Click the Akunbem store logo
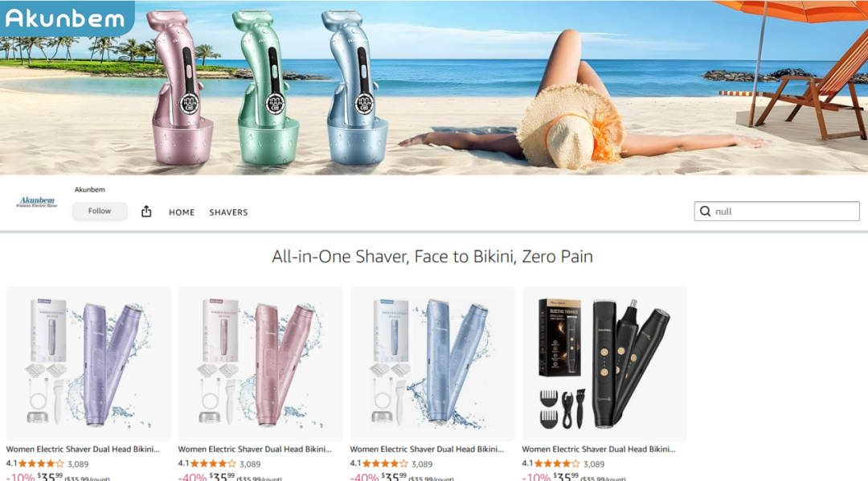The image size is (868, 481). click(37, 202)
